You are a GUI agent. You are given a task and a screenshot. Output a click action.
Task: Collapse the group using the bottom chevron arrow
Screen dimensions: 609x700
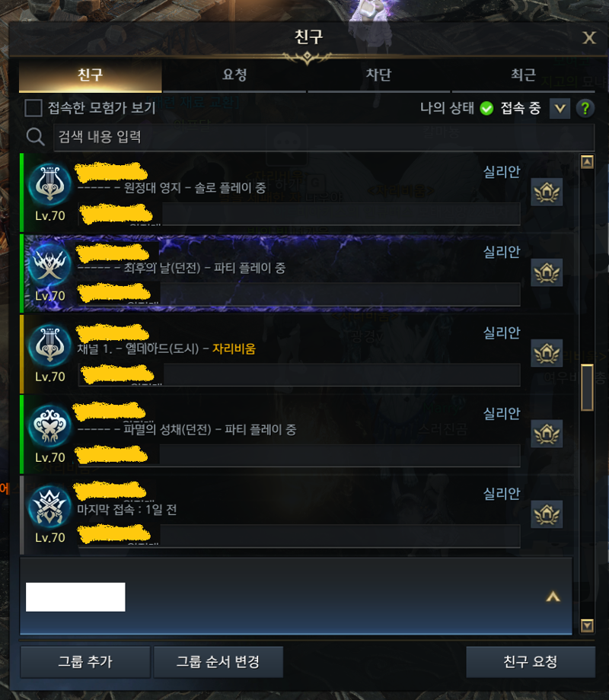click(x=553, y=597)
